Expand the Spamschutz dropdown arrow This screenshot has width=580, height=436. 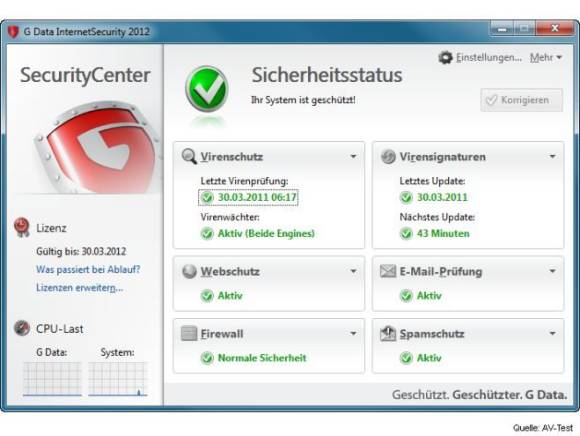point(552,334)
